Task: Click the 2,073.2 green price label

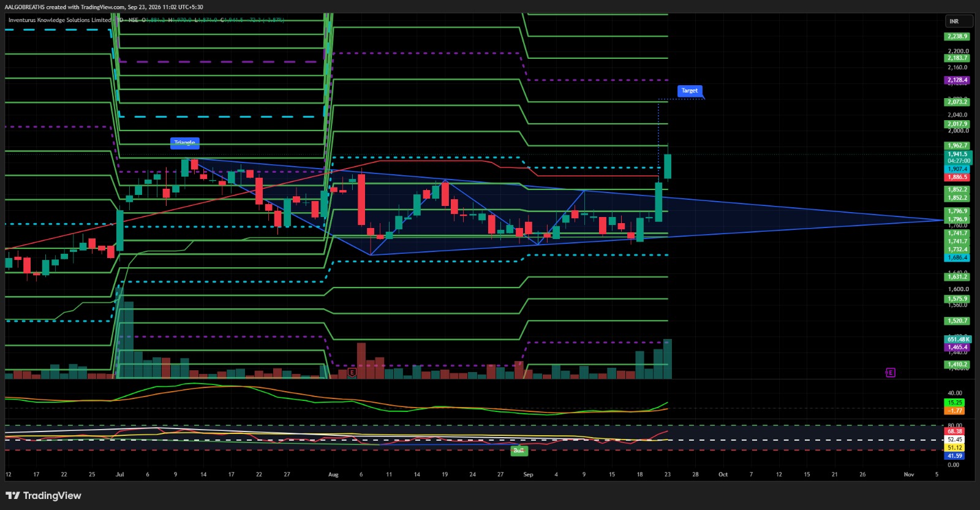Action: (x=958, y=102)
